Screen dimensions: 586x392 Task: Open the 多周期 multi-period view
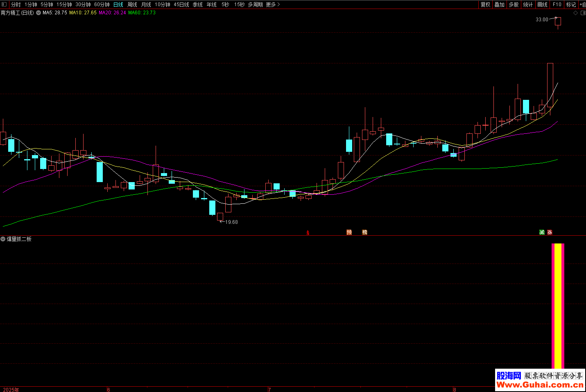[x=255, y=5]
